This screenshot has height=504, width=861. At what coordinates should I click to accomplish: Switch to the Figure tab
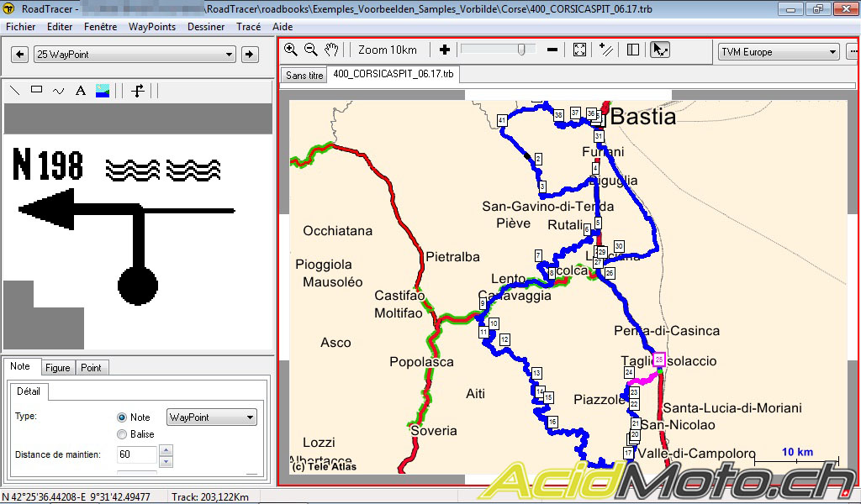tap(58, 367)
